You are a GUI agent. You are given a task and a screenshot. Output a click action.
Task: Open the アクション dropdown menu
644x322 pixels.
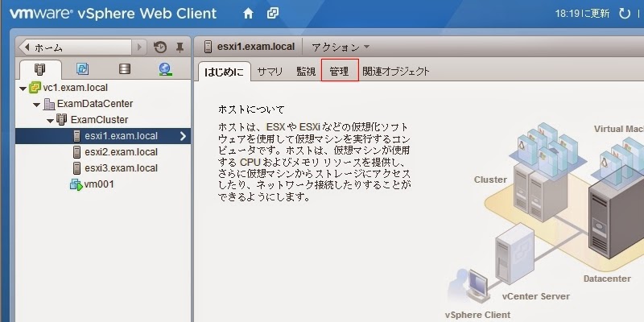(x=341, y=47)
